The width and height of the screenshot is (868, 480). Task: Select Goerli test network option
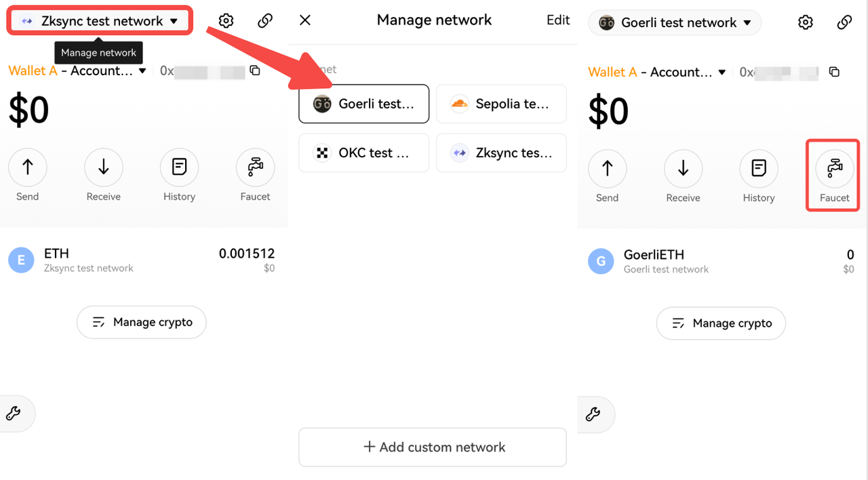pos(363,104)
